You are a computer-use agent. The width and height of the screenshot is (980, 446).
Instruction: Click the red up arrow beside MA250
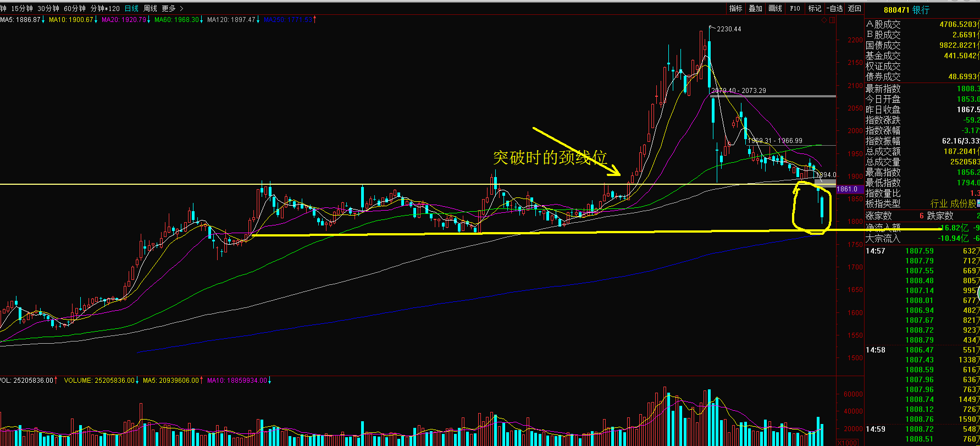point(315,20)
